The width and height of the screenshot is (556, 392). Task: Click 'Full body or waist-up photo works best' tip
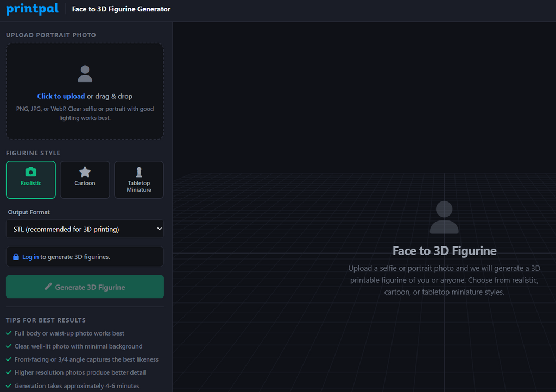(x=69, y=333)
